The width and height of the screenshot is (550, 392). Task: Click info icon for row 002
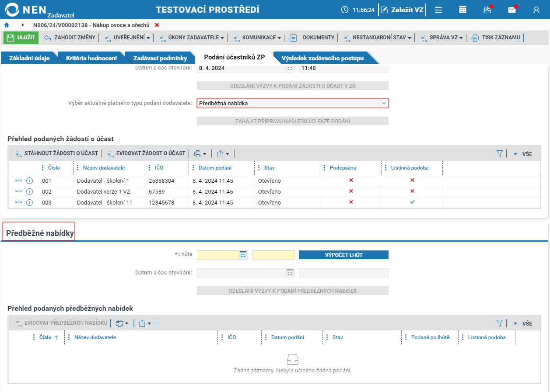[x=30, y=191]
